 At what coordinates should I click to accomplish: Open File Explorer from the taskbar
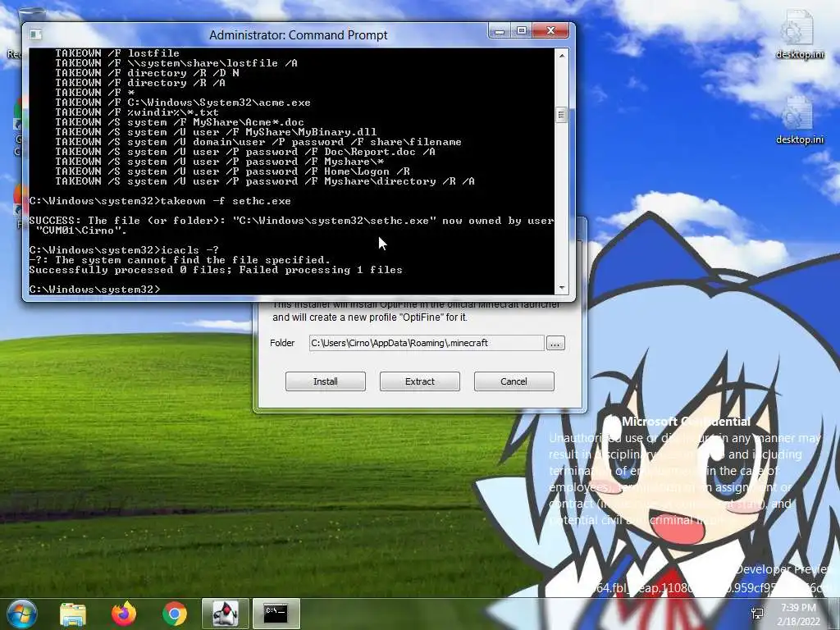coord(73,614)
